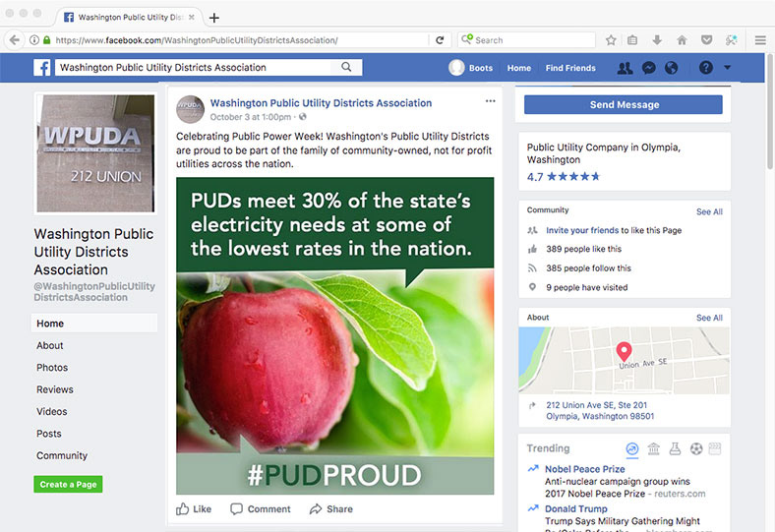Open the 212 Union Ave SE address link

(x=600, y=410)
